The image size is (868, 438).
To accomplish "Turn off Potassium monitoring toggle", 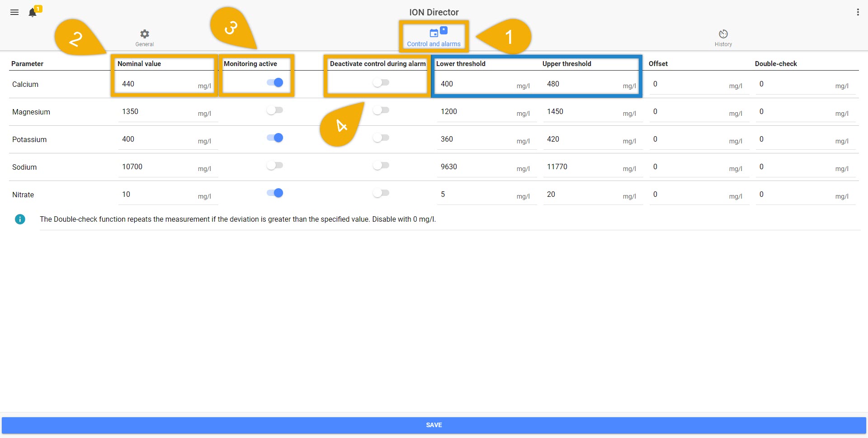I will point(275,138).
